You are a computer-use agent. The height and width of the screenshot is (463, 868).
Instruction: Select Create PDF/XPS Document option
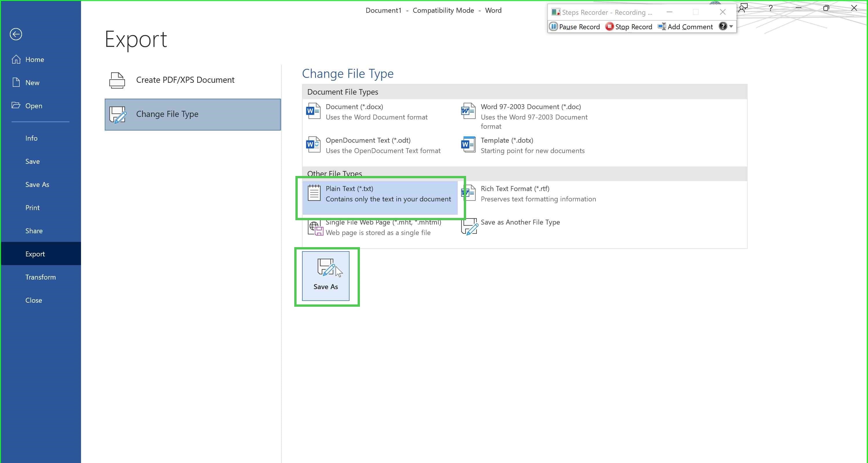[x=193, y=80]
